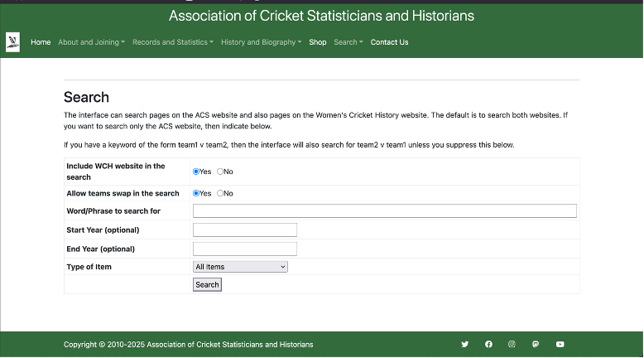Select Yes for Include WCH website

coord(196,172)
